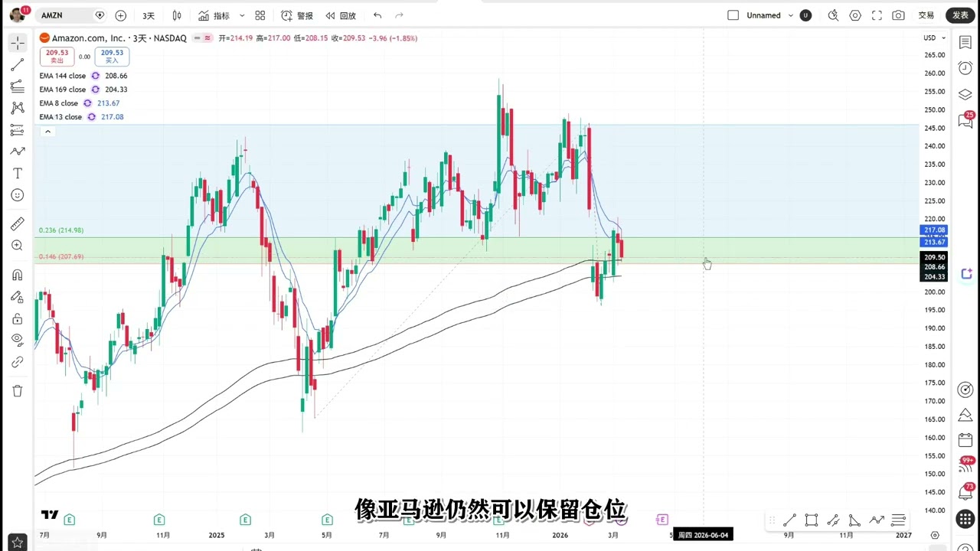Open the object tree layers panel
Viewport: 980px width, 551px height.
[x=965, y=94]
